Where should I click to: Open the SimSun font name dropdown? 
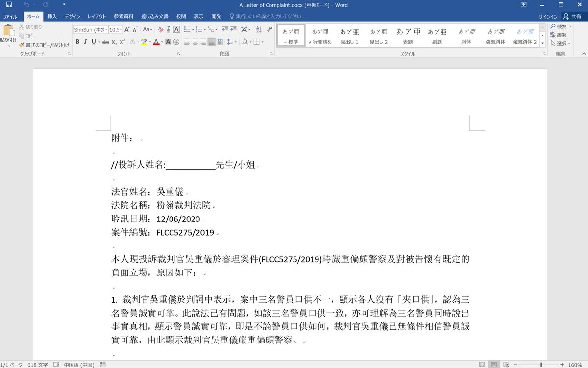[105, 30]
